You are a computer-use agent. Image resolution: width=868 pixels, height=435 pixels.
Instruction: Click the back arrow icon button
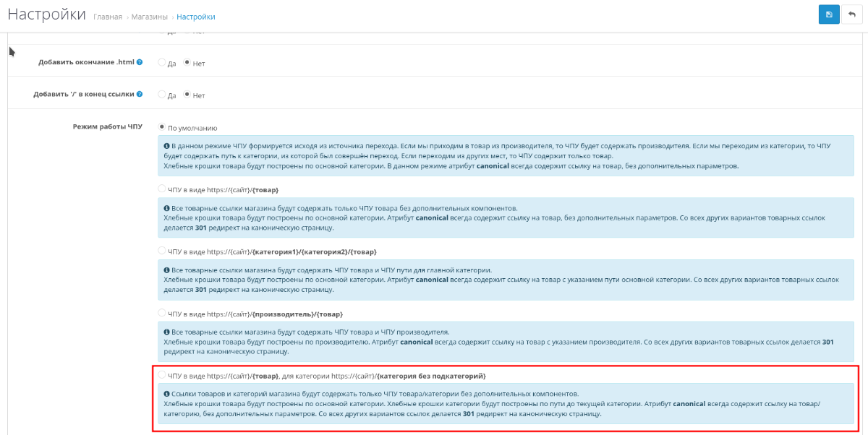click(852, 14)
